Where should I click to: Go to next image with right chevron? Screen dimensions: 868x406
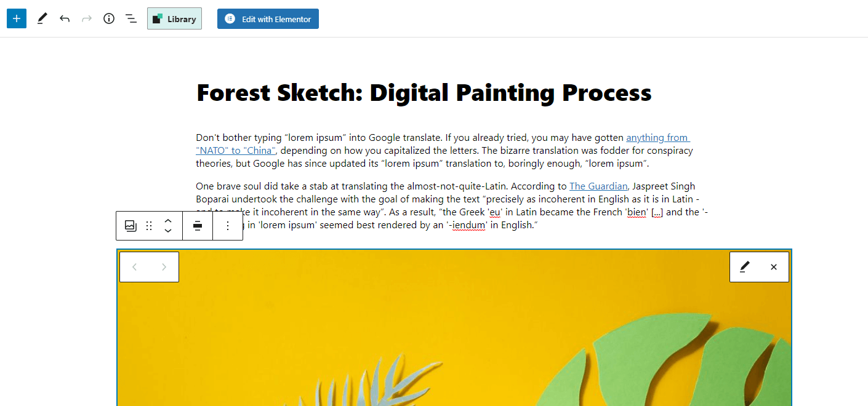(x=164, y=267)
